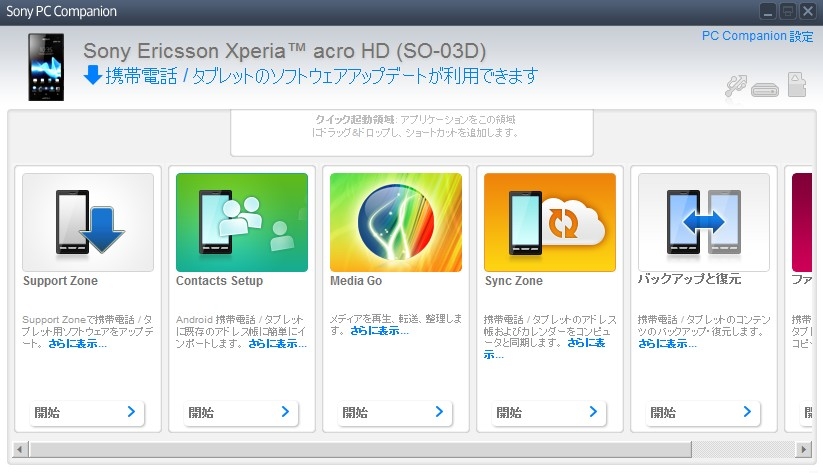Show more about Support Zone (さらに表示)
This screenshot has height=473, width=823.
(x=78, y=344)
